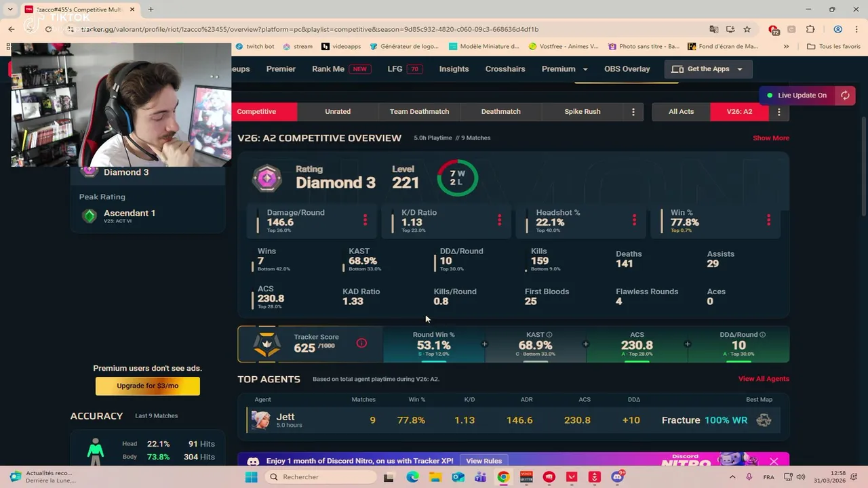Click the Ascendant 1 peak rank icon
This screenshot has width=868, height=488.
pos(89,216)
